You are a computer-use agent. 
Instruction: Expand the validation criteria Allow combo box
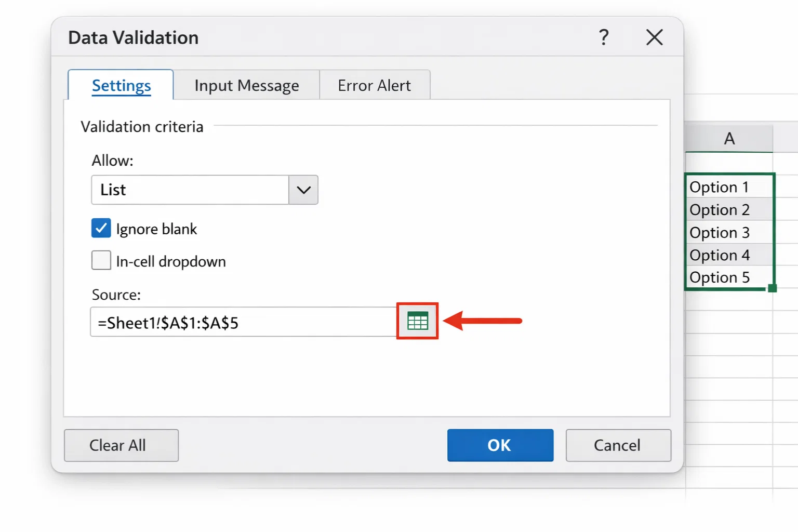303,190
